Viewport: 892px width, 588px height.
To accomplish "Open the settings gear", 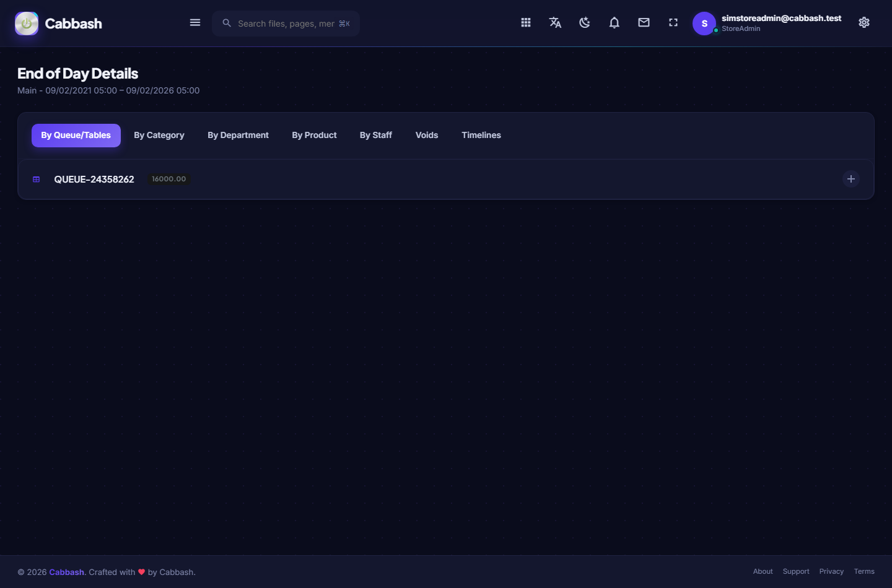I will pyautogui.click(x=864, y=23).
